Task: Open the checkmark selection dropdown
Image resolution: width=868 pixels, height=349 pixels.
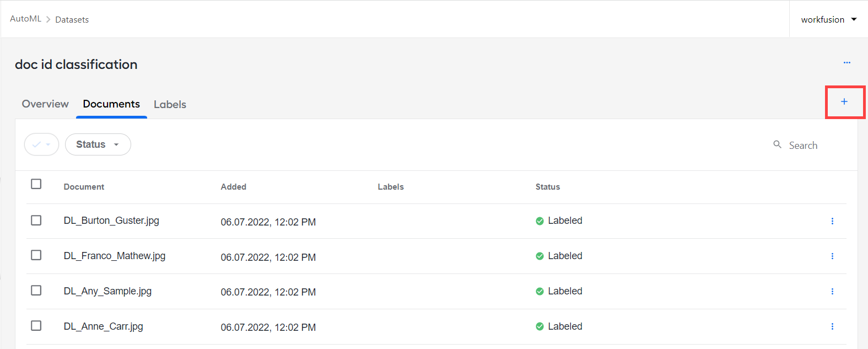Action: pyautogui.click(x=41, y=144)
